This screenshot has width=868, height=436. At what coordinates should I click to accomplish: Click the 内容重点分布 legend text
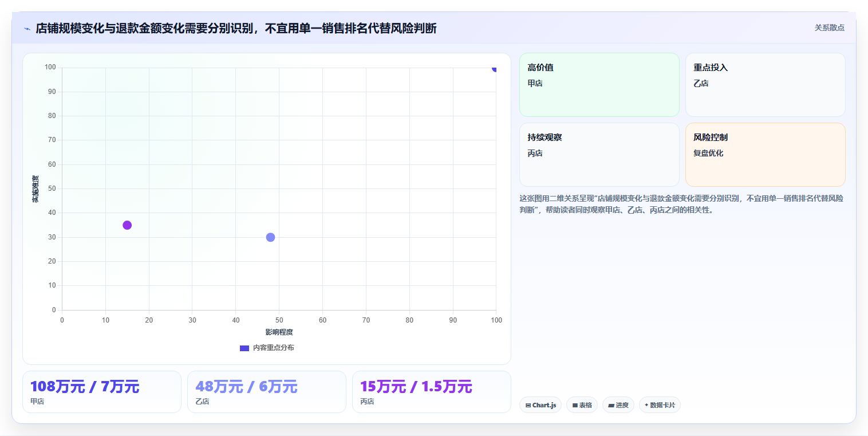274,348
